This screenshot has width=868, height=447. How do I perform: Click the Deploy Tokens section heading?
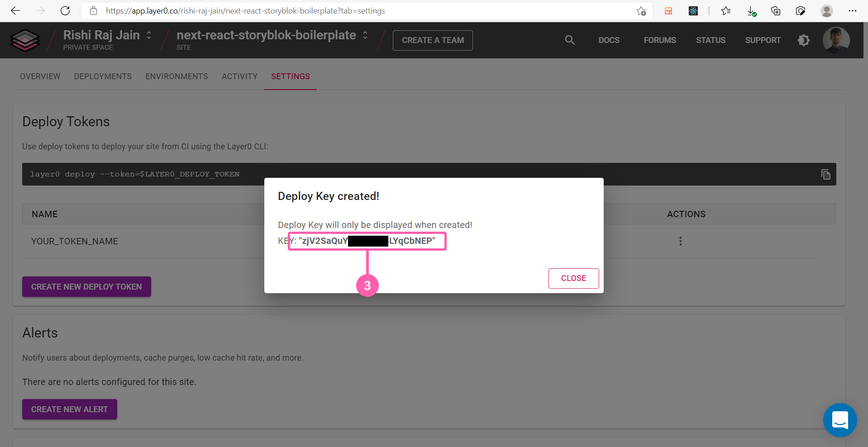click(66, 122)
